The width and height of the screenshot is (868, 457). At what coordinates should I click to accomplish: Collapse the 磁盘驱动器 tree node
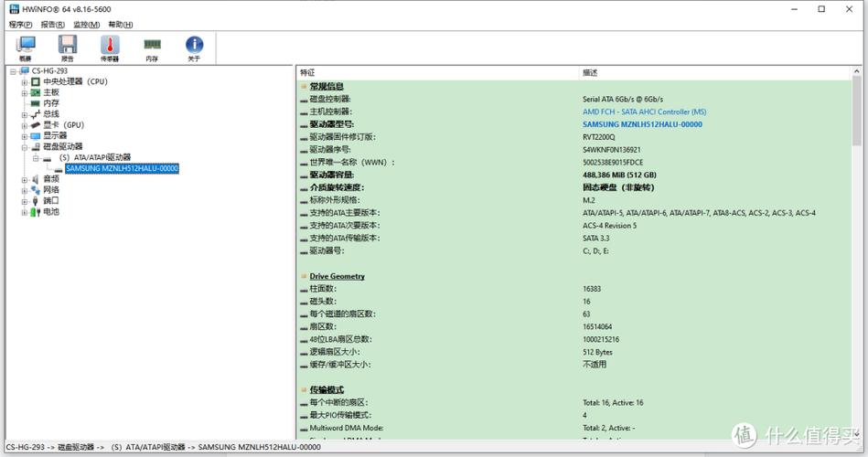coord(25,147)
